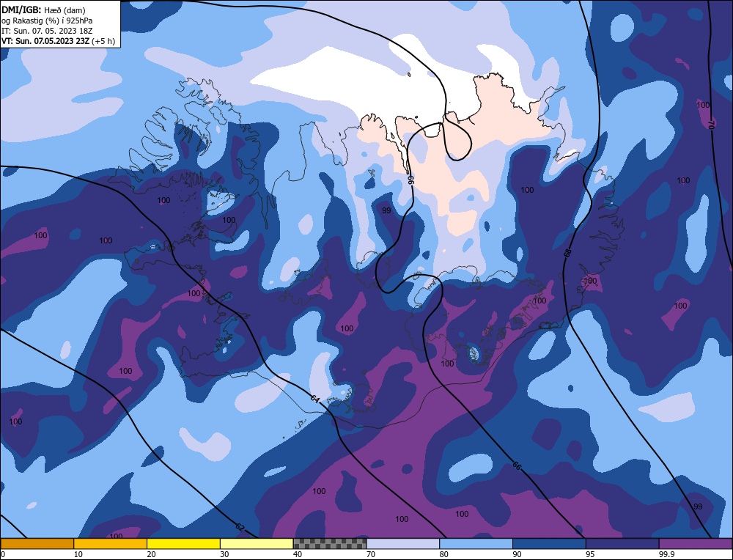Image resolution: width=733 pixels, height=560 pixels.
Task: Click the '20' legend scale value
Action: [152, 554]
